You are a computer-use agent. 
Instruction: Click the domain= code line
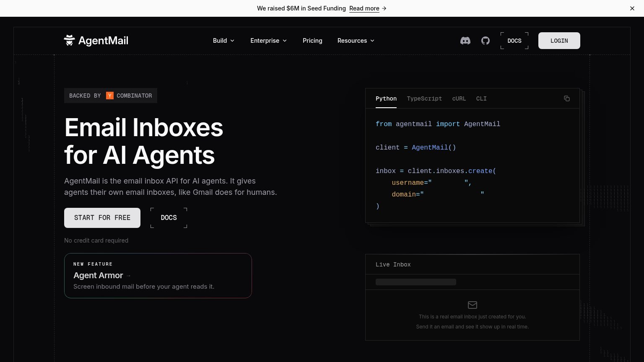pyautogui.click(x=438, y=194)
